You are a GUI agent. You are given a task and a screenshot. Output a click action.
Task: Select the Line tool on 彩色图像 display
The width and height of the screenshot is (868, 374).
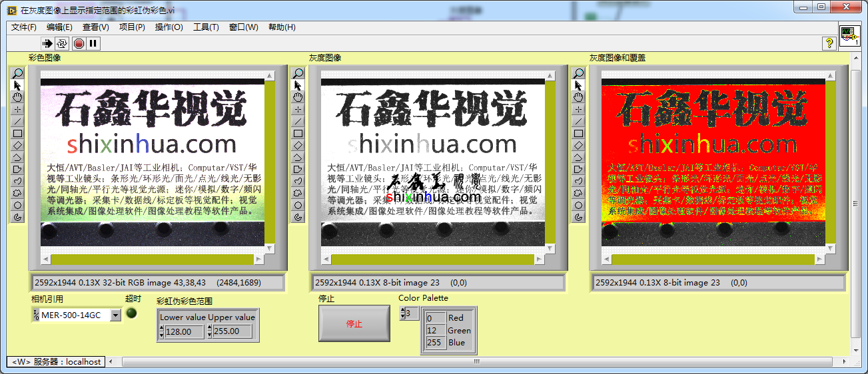18,121
